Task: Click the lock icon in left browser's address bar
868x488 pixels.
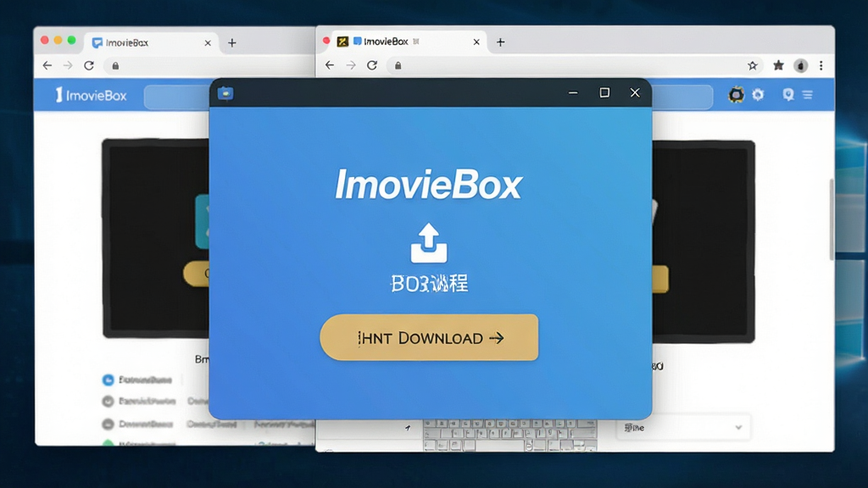Action: 115,66
